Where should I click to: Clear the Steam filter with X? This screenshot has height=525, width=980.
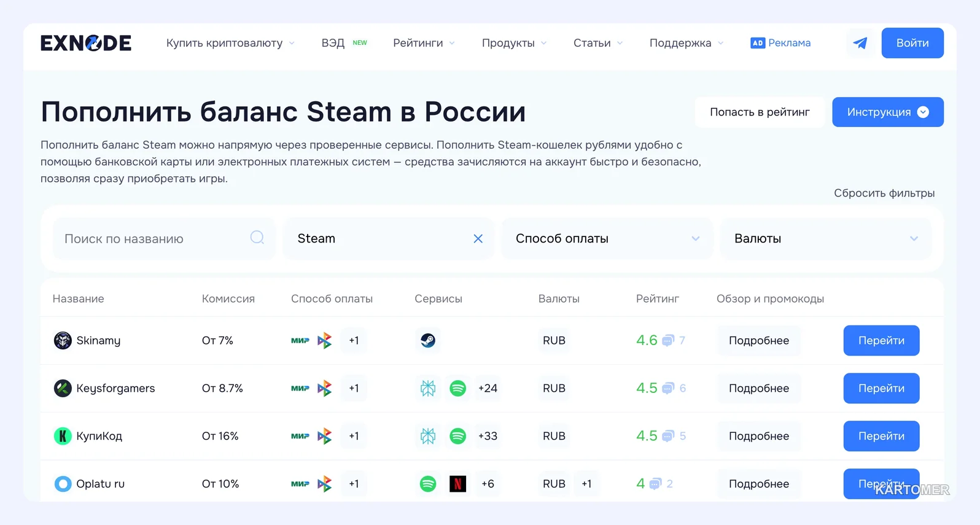478,239
